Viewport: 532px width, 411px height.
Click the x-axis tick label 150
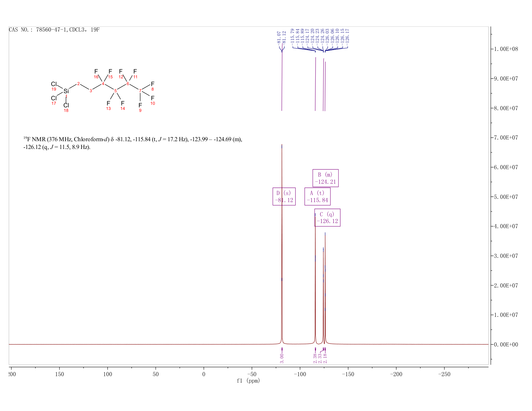(x=59, y=374)
